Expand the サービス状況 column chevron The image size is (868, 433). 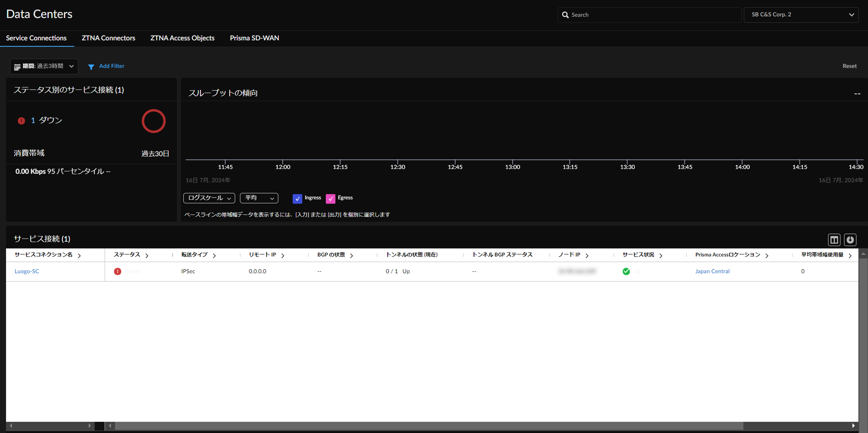tap(661, 256)
